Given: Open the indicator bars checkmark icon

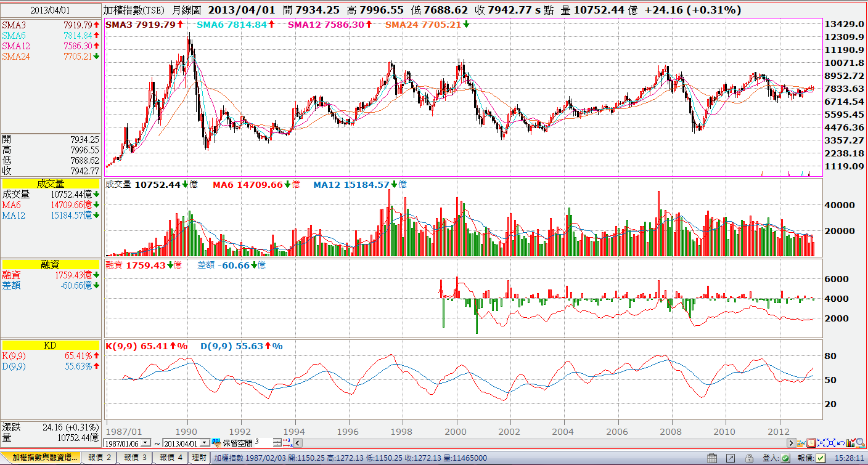Looking at the screenshot, I should pyautogui.click(x=851, y=442).
